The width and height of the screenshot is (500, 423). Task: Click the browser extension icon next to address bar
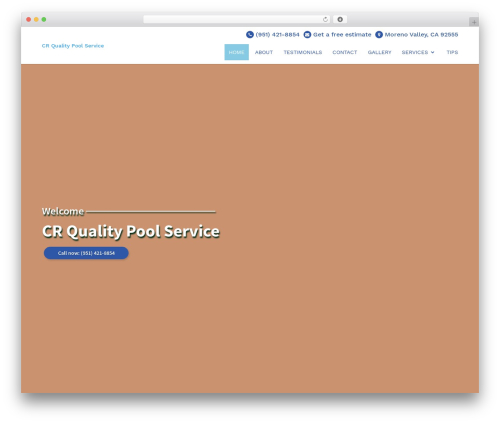[340, 19]
